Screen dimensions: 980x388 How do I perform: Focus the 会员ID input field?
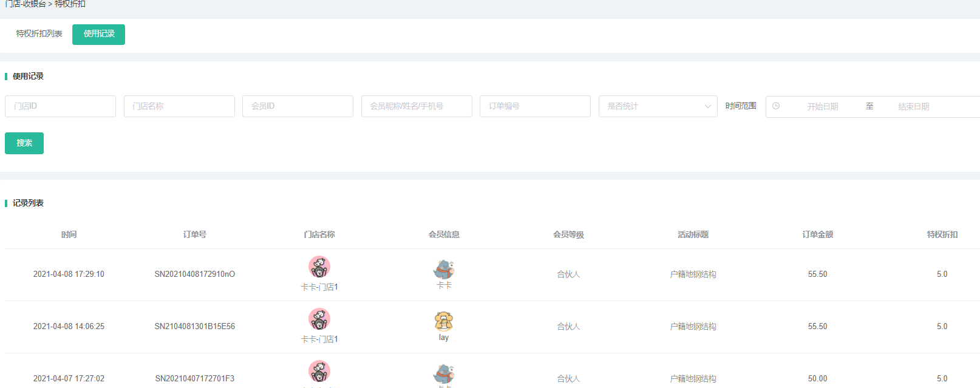pos(298,106)
